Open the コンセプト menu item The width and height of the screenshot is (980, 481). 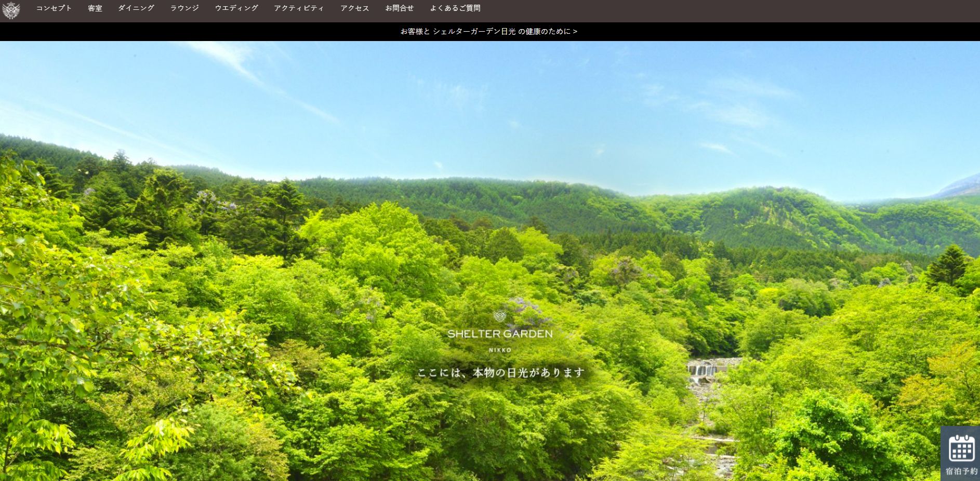tap(54, 8)
